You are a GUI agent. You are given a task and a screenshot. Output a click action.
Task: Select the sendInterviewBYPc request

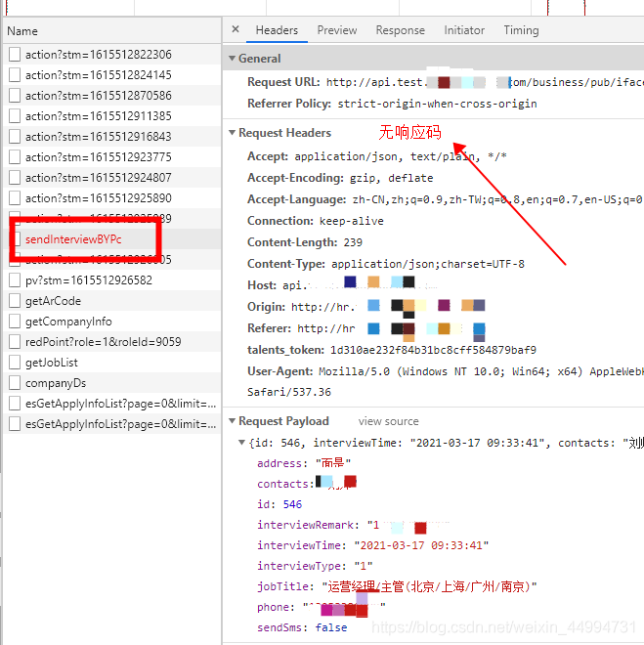(73, 239)
